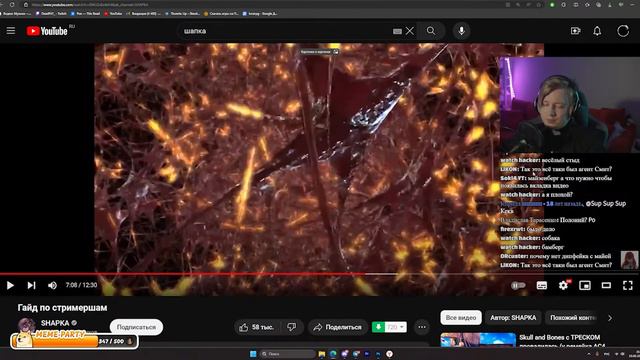The image size is (640, 360).
Task: Expand more chips with right chevron
Action: (x=610, y=318)
